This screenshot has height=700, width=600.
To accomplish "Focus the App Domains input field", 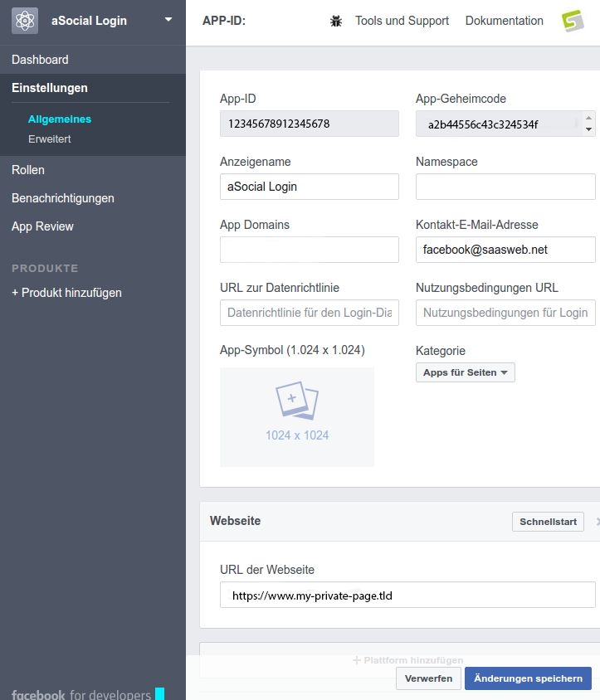I will point(310,250).
